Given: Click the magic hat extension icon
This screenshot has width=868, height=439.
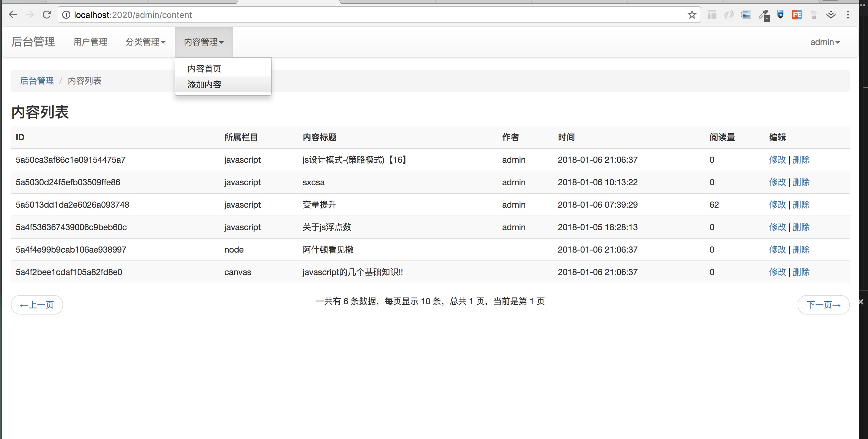Looking at the screenshot, I should tap(813, 15).
